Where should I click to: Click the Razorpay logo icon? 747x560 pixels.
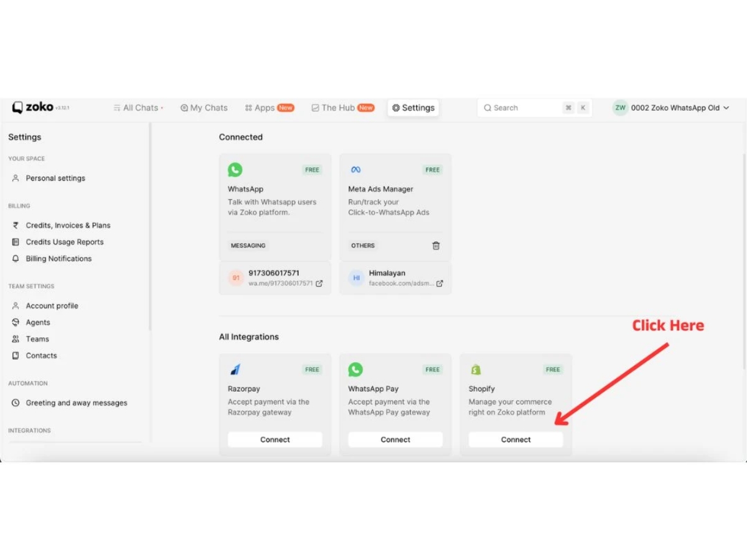pyautogui.click(x=235, y=370)
